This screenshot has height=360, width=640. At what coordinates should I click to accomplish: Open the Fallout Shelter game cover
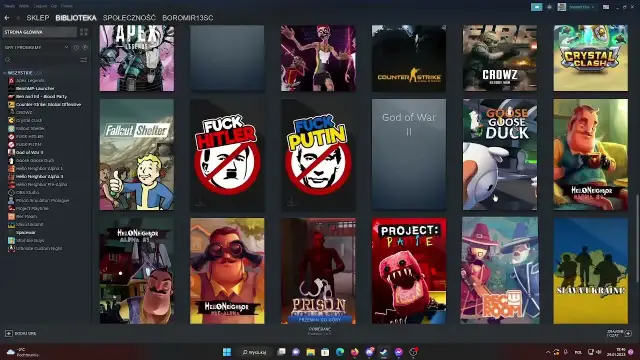coord(137,155)
